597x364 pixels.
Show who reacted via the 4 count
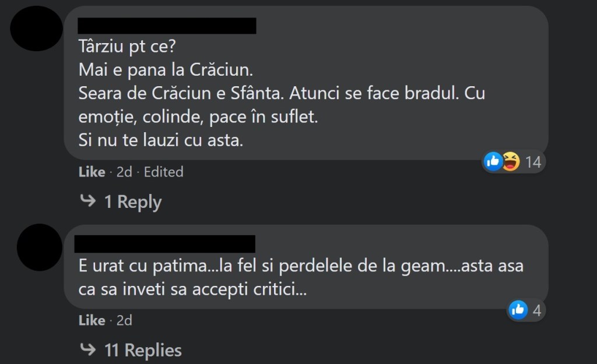(x=536, y=311)
